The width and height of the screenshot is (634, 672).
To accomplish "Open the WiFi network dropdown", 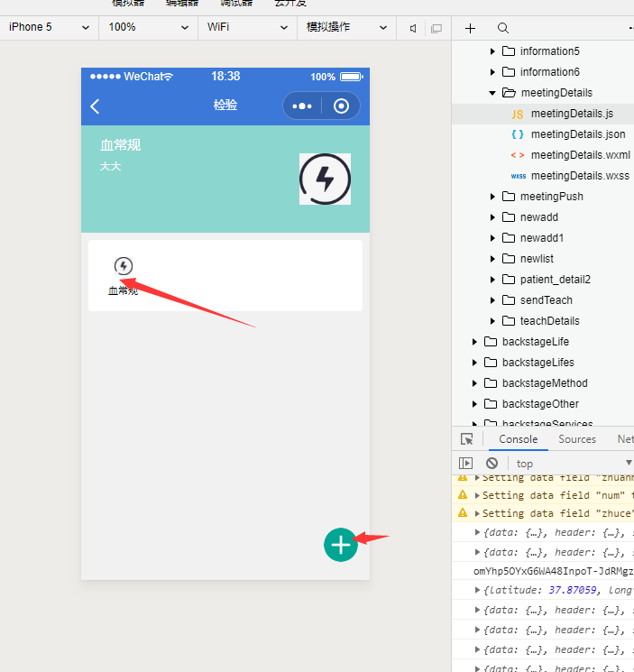I will point(247,27).
